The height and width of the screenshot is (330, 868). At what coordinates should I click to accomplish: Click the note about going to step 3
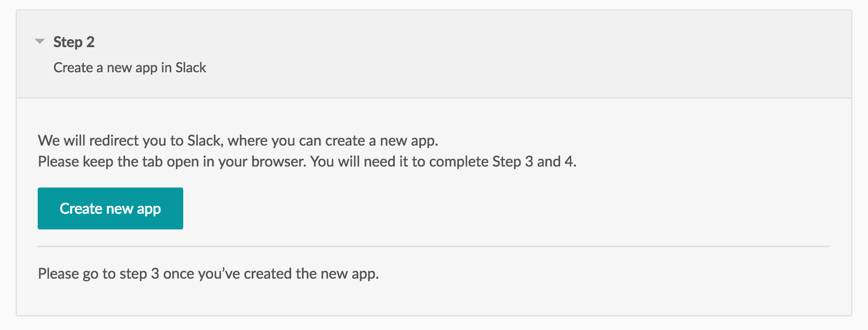coord(208,273)
